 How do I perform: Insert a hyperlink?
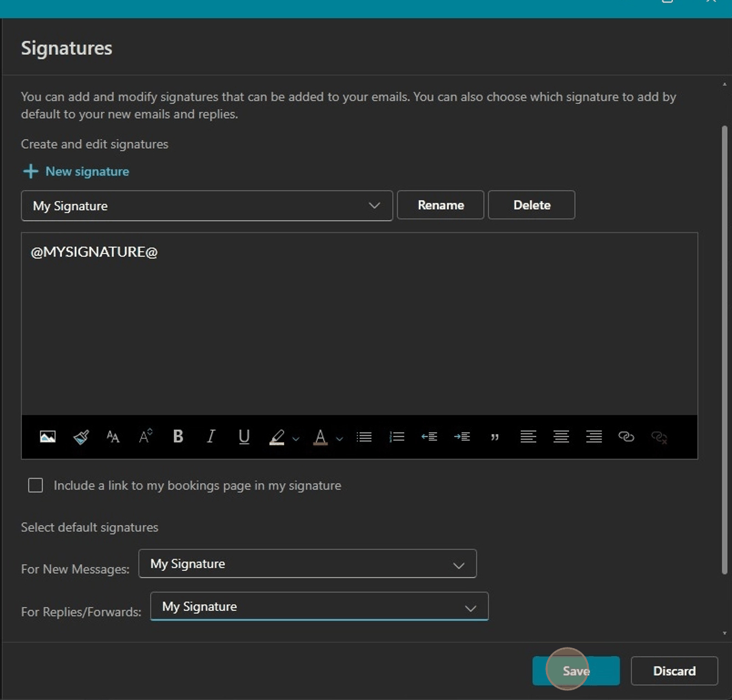click(x=626, y=437)
